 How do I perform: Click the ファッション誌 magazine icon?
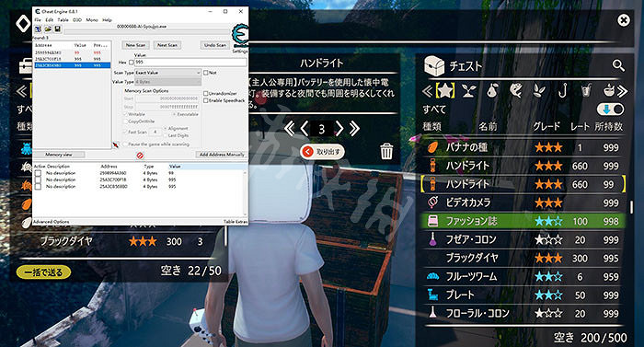tap(432, 221)
